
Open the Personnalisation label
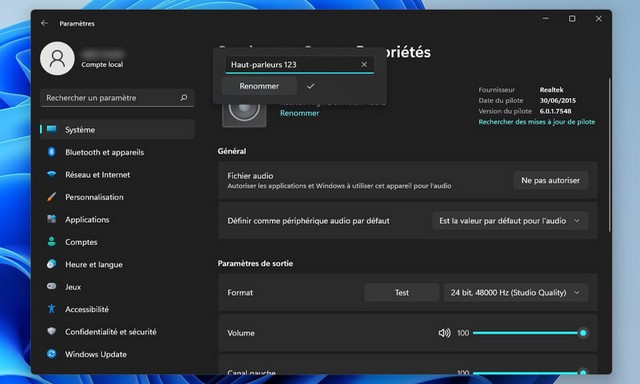pyautogui.click(x=94, y=197)
